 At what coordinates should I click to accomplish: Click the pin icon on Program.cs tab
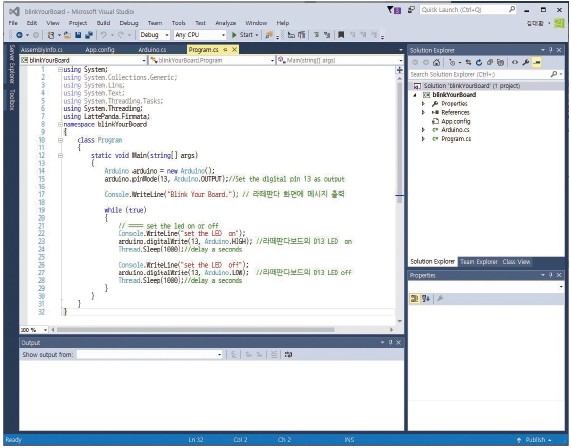[225, 50]
